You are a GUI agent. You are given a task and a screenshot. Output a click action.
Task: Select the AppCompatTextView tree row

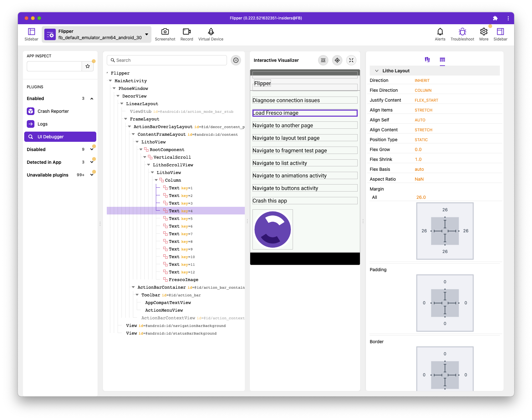click(x=176, y=303)
